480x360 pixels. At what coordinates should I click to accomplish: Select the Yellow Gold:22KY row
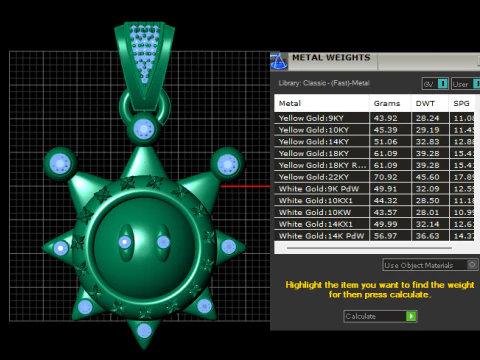(x=374, y=177)
